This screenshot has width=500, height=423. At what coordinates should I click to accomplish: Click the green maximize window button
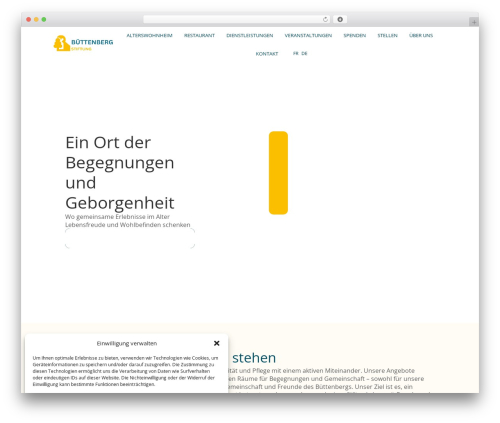[44, 19]
